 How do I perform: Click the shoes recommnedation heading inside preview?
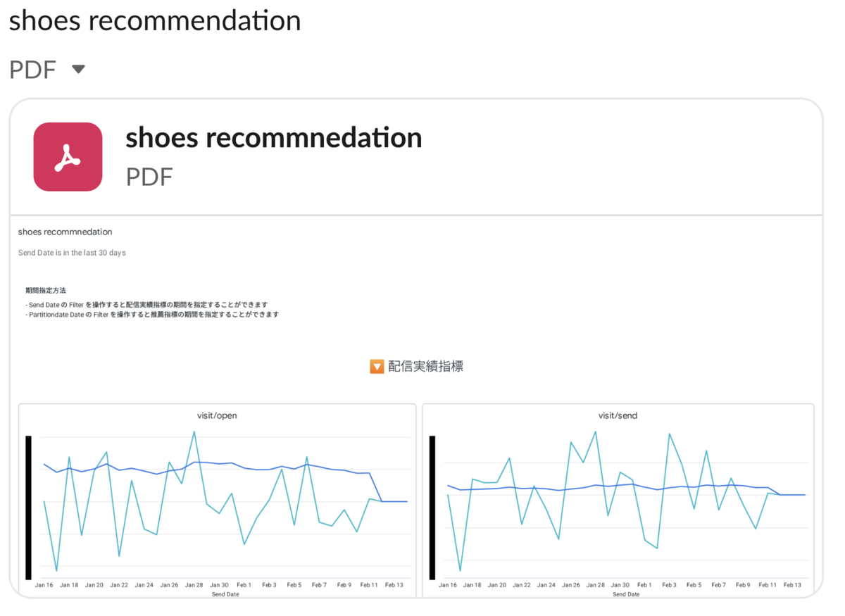tap(65, 232)
